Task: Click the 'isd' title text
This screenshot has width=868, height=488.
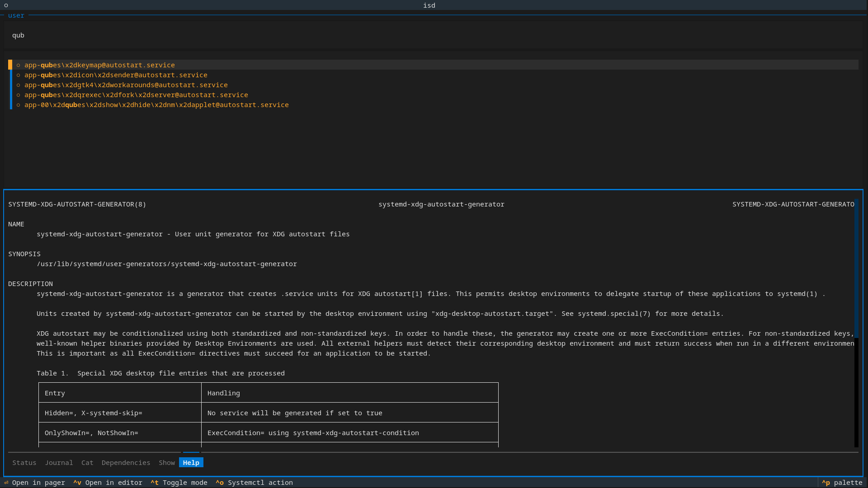Action: (429, 5)
